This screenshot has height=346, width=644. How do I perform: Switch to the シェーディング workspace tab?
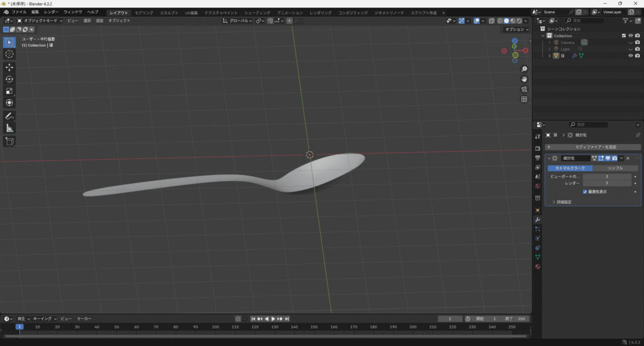[257, 13]
